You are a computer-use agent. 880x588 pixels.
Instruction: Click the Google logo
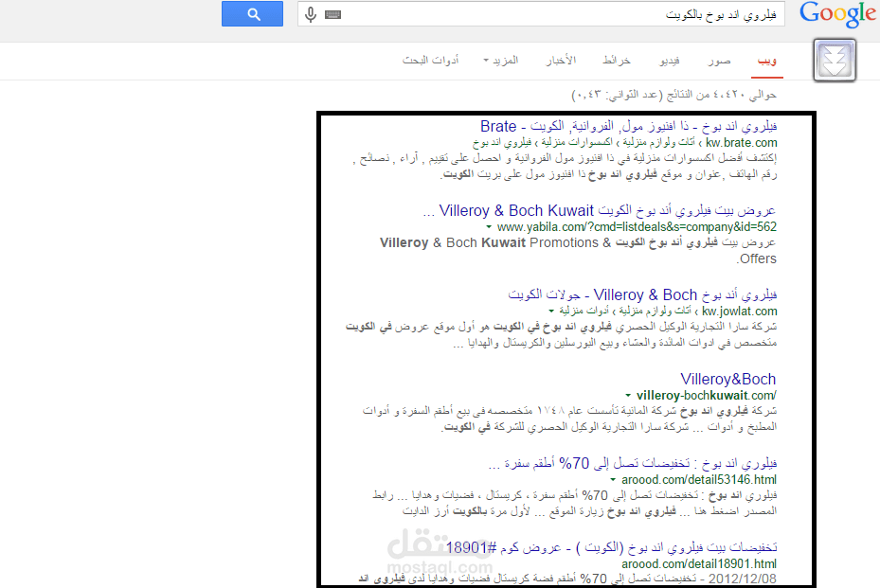click(x=837, y=14)
